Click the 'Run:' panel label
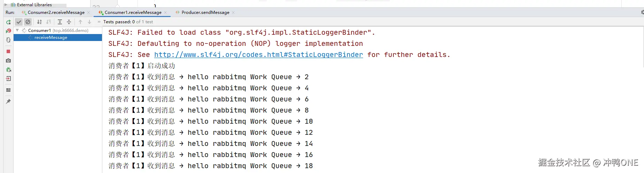Viewport: 644px width, 173px height. [10, 13]
